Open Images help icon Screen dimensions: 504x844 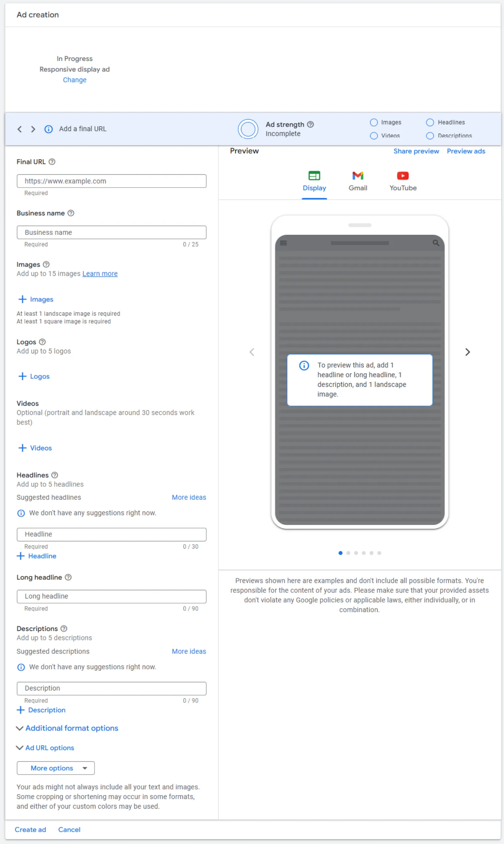click(x=46, y=265)
